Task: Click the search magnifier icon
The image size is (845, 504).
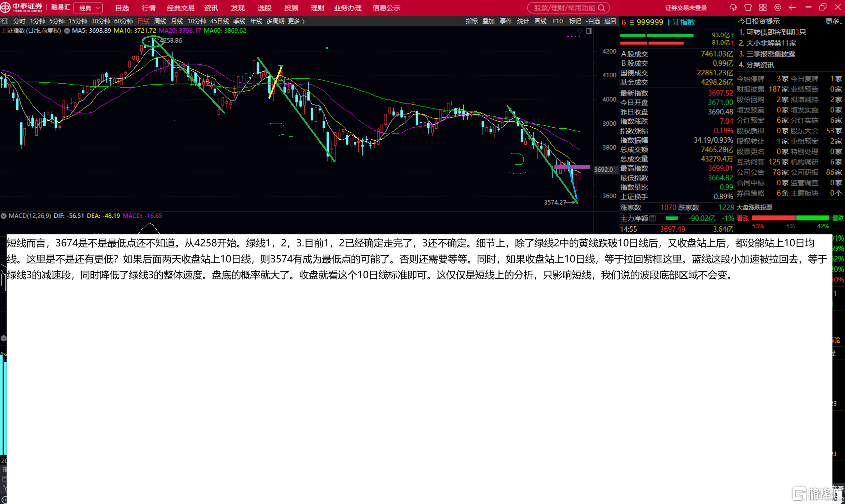Action: [601, 8]
